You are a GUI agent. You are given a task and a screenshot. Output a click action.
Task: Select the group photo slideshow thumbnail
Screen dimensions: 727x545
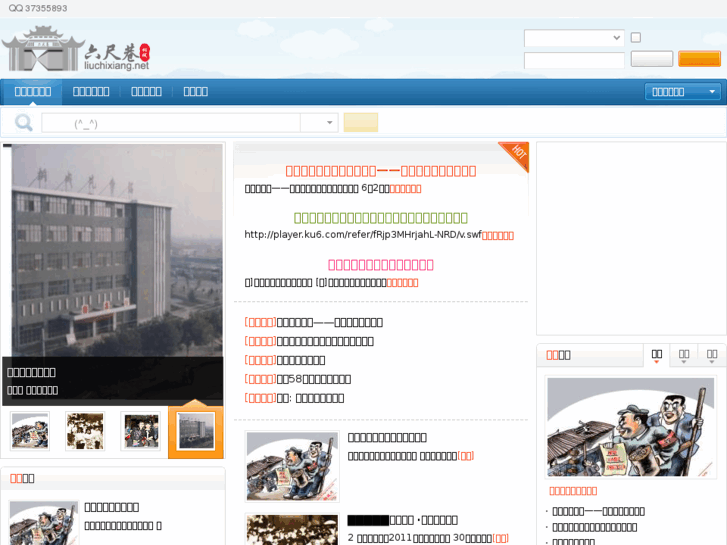(140, 431)
